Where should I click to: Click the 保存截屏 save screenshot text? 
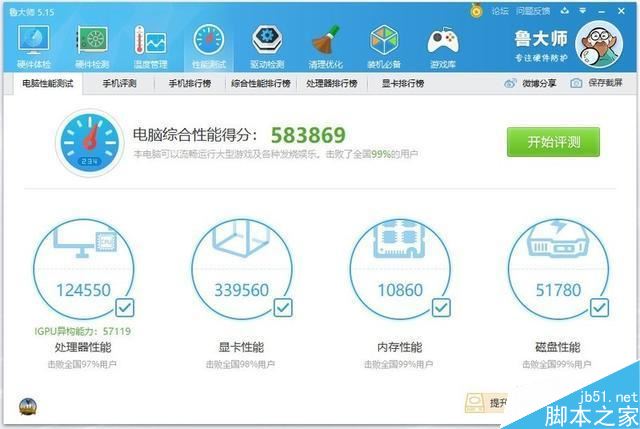coord(605,83)
